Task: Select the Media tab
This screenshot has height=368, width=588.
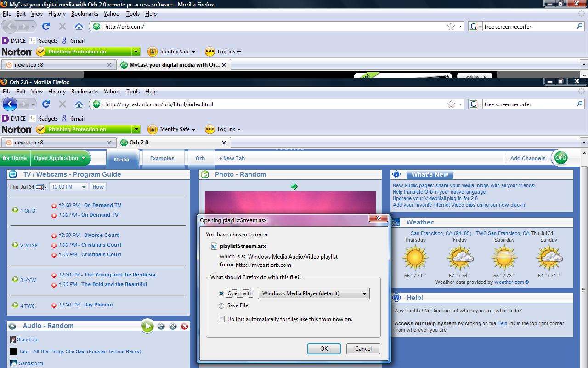Action: (122, 159)
